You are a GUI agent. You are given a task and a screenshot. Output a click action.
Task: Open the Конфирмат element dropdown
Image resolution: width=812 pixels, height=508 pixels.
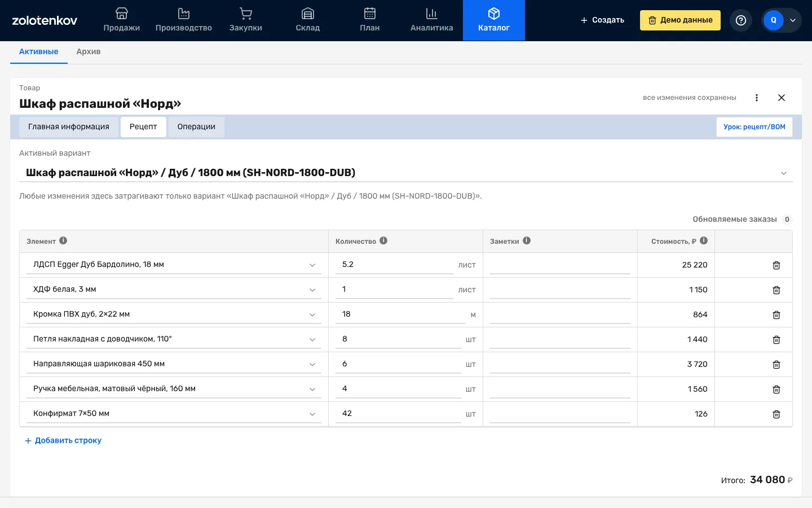(174, 414)
